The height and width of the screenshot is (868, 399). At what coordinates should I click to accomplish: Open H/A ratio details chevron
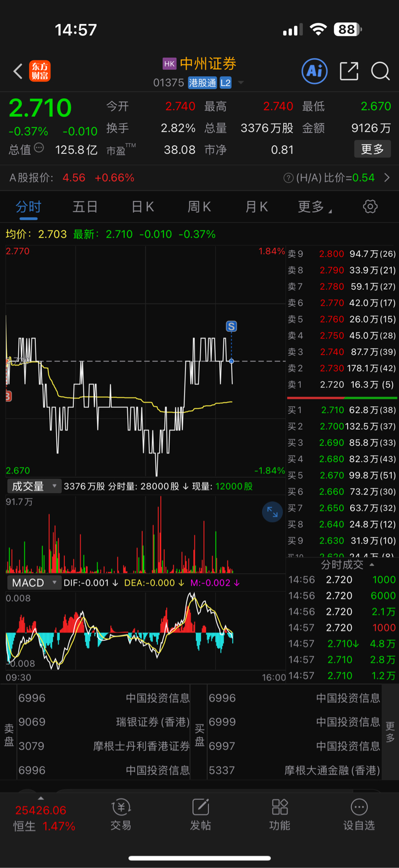tap(387, 178)
